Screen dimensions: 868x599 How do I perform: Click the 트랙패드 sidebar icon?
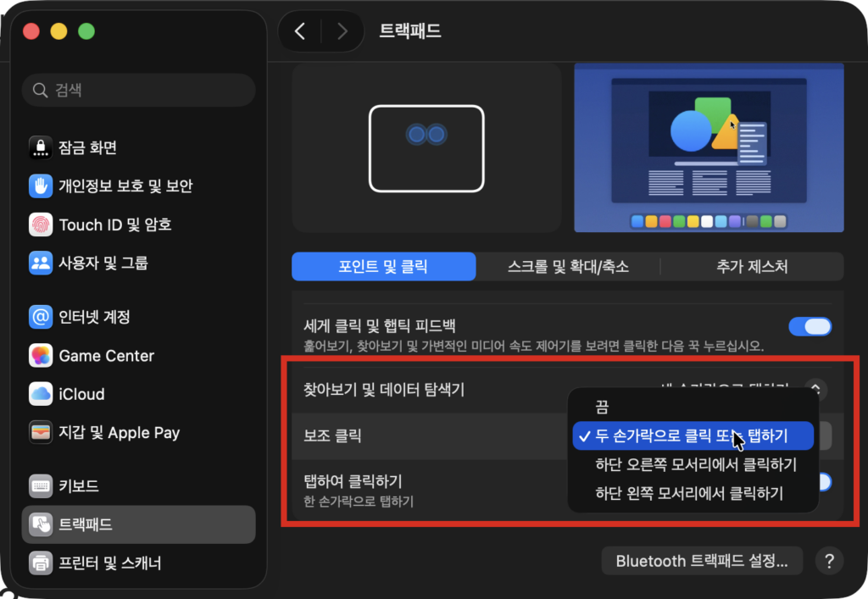41,524
